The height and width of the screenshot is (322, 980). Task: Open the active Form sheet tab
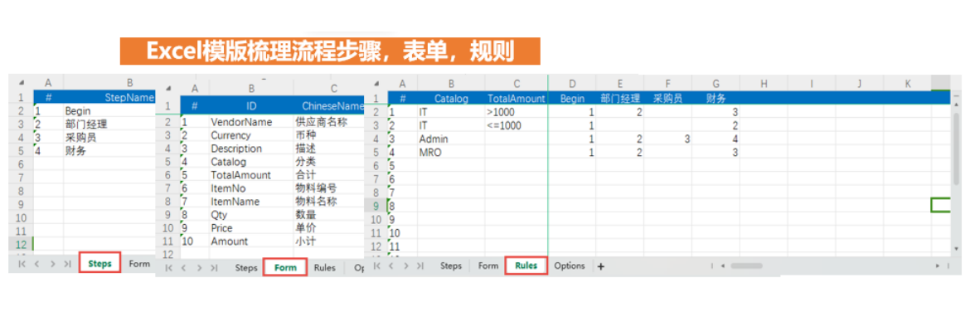[x=285, y=267]
